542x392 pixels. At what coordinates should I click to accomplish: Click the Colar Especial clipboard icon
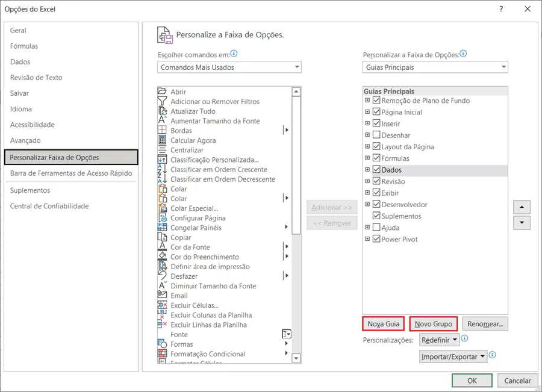[x=162, y=208]
